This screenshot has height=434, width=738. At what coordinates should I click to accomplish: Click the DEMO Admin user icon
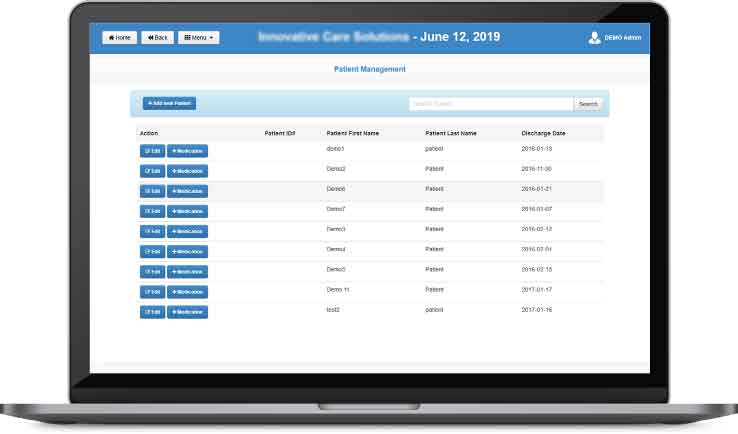(595, 38)
